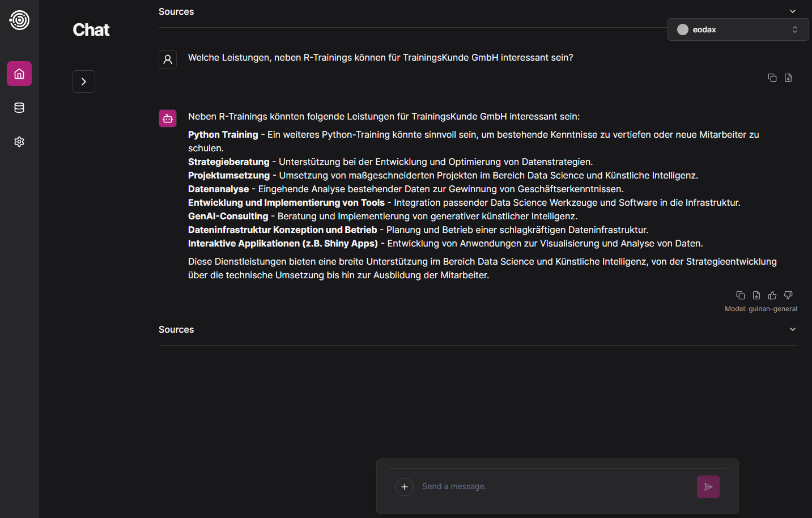Expand the chat history panel arrow
The width and height of the screenshot is (812, 518).
tap(84, 82)
